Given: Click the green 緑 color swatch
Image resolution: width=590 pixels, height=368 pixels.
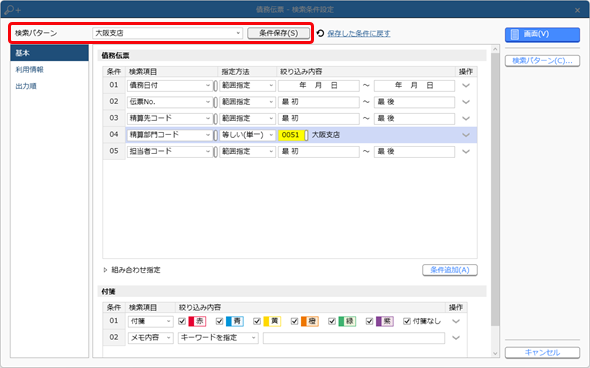Looking at the screenshot, I should [x=347, y=321].
